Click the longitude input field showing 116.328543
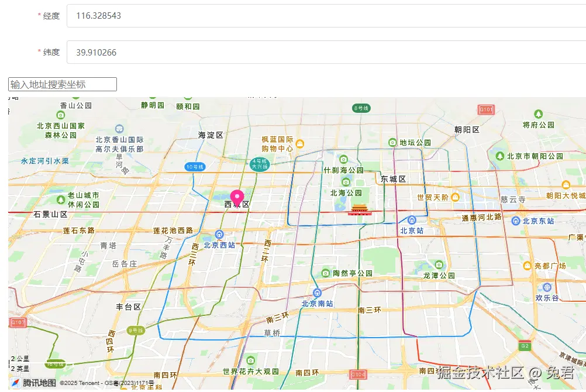Screen dimensions: 586x392 (x=326, y=16)
